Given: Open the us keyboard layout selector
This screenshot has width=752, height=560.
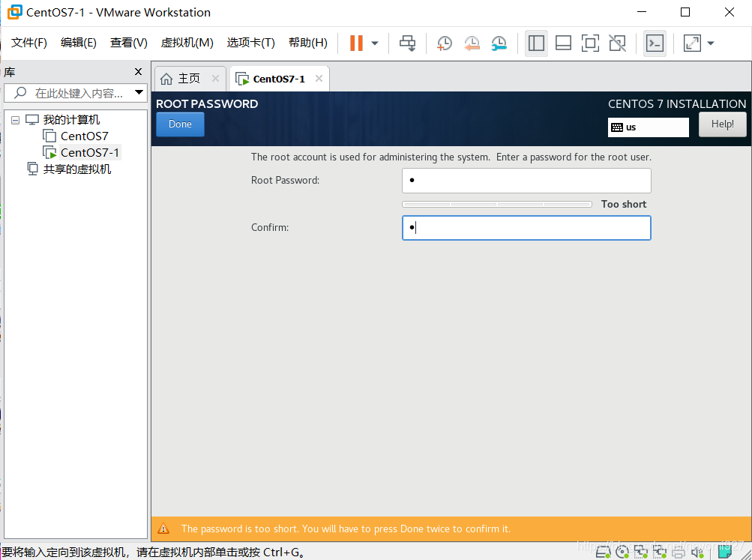Looking at the screenshot, I should tap(649, 127).
